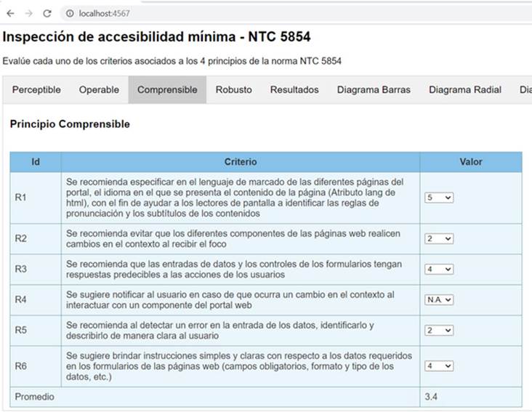Open the R1 value dropdown

439,198
